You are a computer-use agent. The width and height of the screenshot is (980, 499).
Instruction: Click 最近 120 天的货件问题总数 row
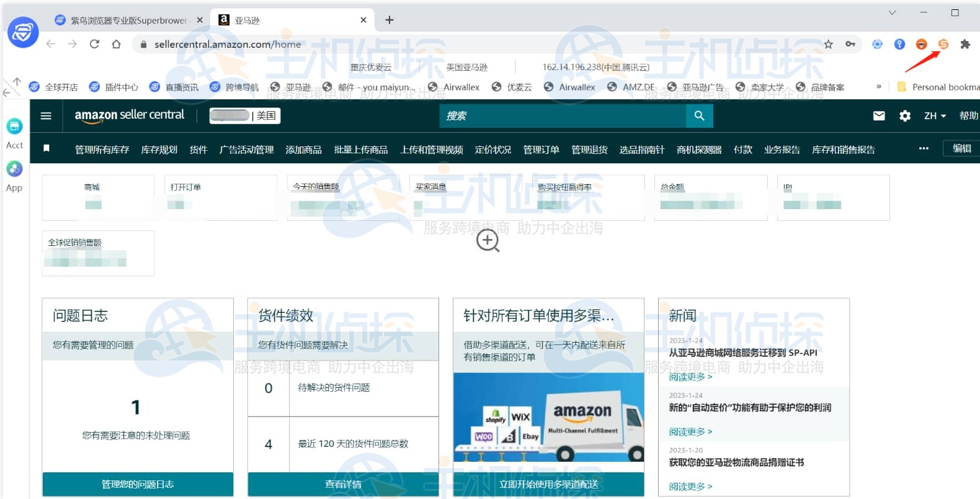343,444
